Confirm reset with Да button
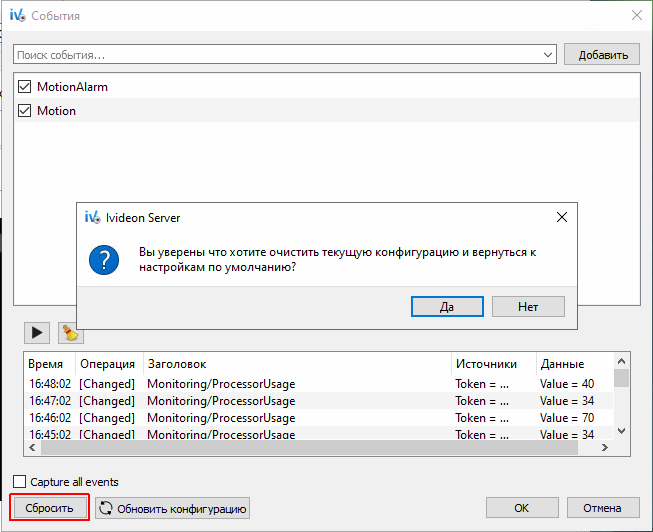The height and width of the screenshot is (532, 653). [447, 307]
